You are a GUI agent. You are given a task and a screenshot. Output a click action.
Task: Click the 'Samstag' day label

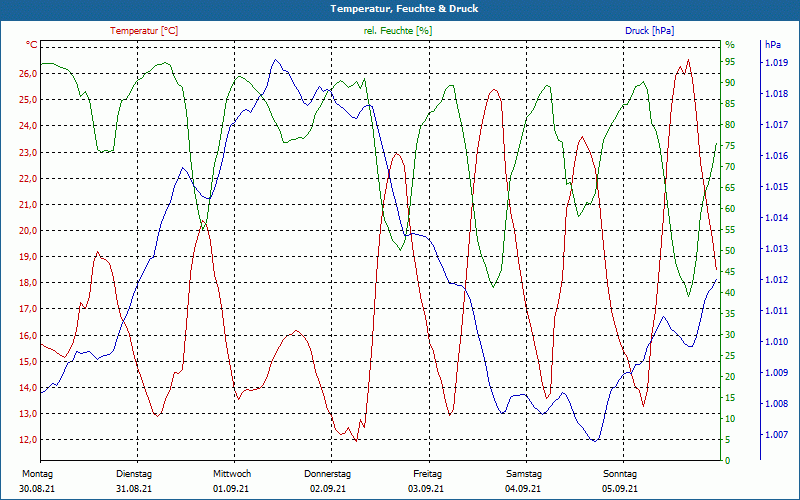click(524, 474)
